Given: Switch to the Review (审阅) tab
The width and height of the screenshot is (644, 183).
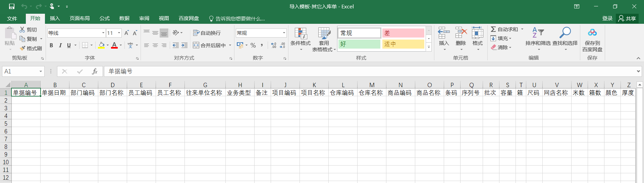Looking at the screenshot, I should 144,18.
